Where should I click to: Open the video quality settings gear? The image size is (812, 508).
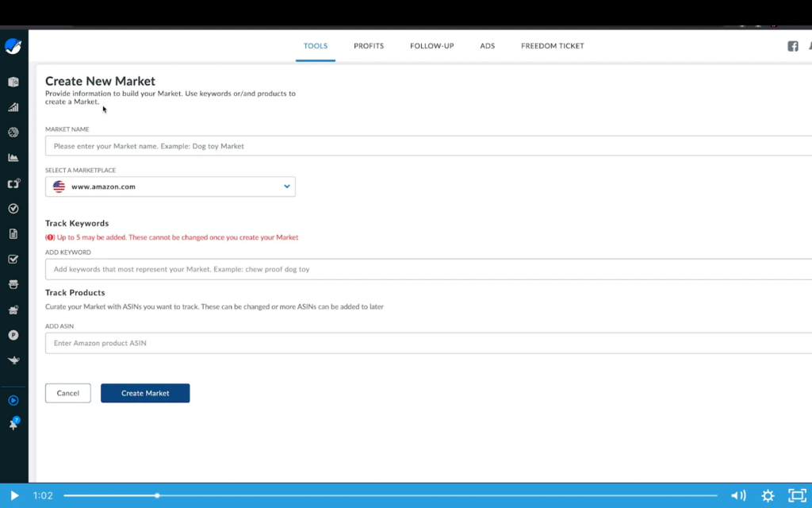click(768, 495)
